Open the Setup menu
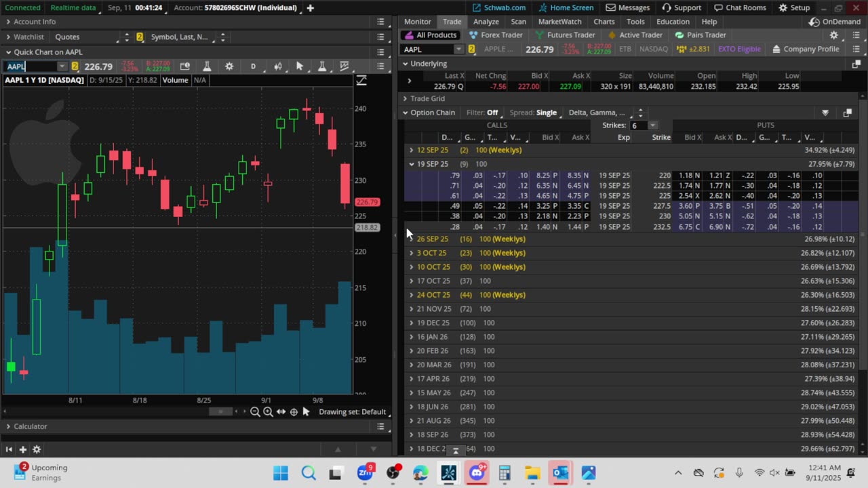This screenshot has height=488, width=868. [794, 8]
